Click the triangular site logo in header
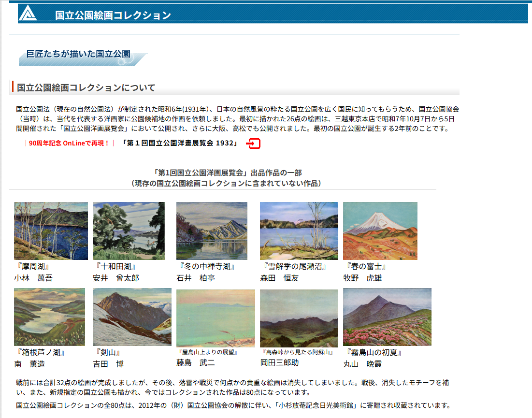The height and width of the screenshot is (418, 532). click(29, 14)
